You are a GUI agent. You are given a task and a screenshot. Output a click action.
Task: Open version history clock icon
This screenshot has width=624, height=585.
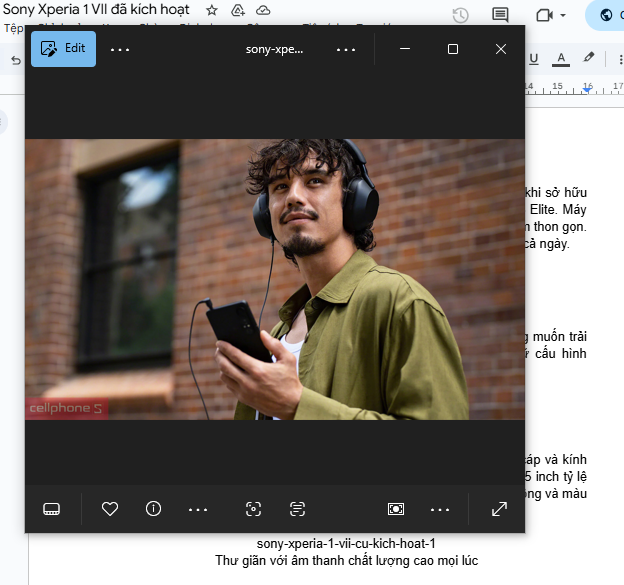tap(460, 15)
